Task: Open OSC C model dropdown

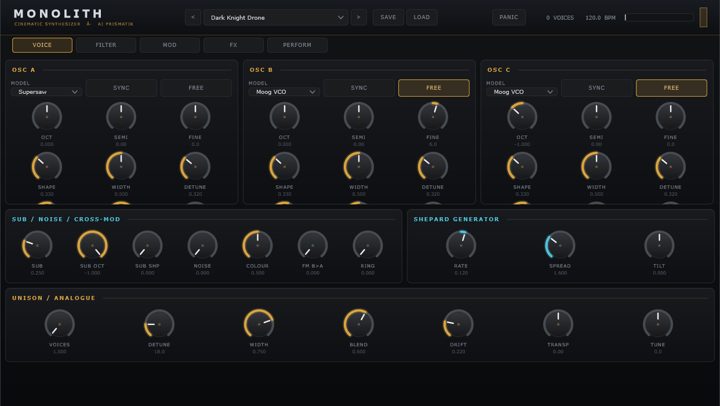Action: (x=522, y=92)
